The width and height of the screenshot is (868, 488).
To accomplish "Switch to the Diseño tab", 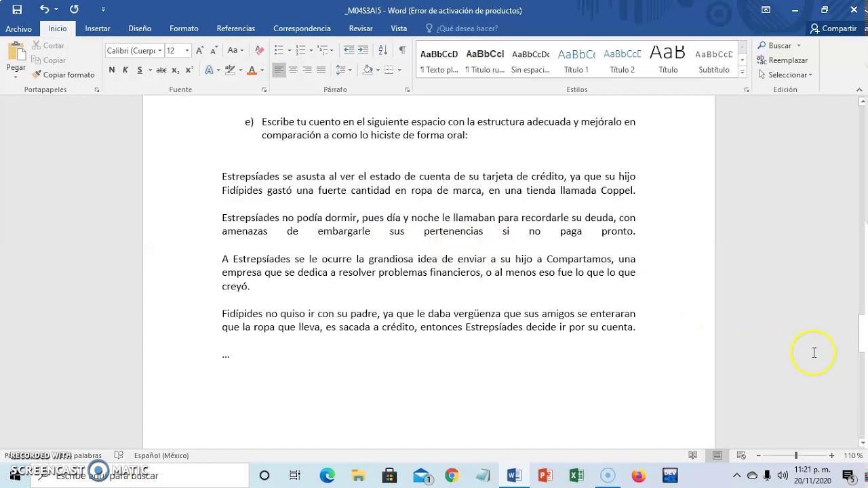I will tap(140, 28).
